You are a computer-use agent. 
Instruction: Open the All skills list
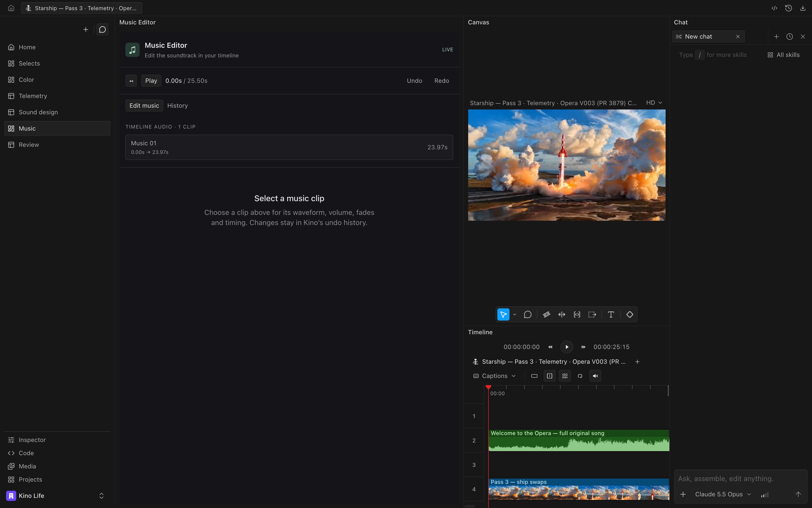point(783,55)
